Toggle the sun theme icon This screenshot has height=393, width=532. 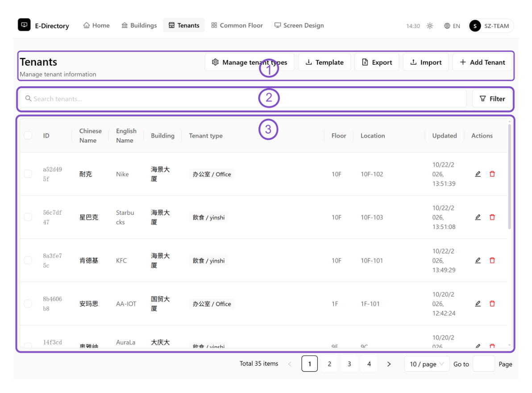coord(430,26)
